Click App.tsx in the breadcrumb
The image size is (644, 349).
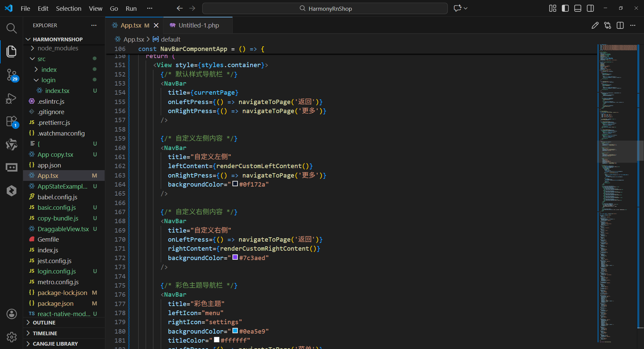133,40
